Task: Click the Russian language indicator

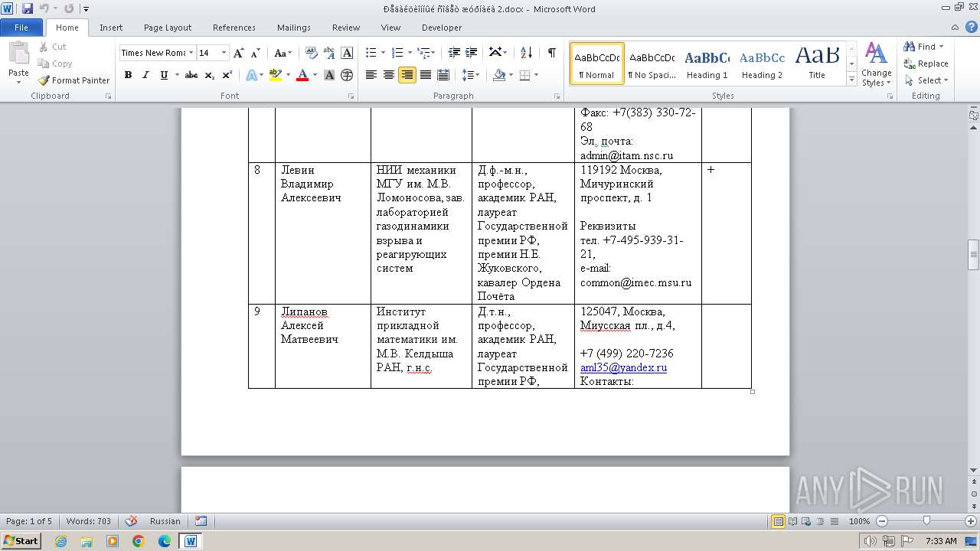Action: tap(165, 521)
